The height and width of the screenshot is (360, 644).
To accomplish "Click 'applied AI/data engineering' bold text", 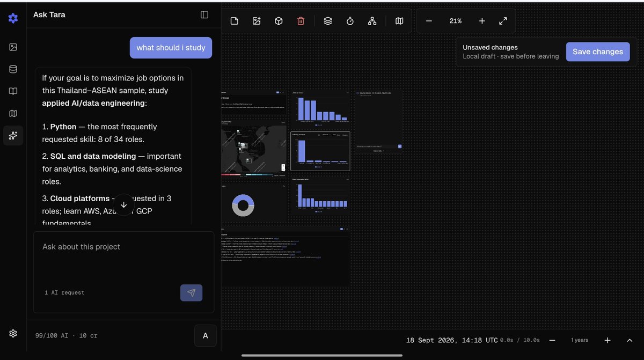I will 93,103.
